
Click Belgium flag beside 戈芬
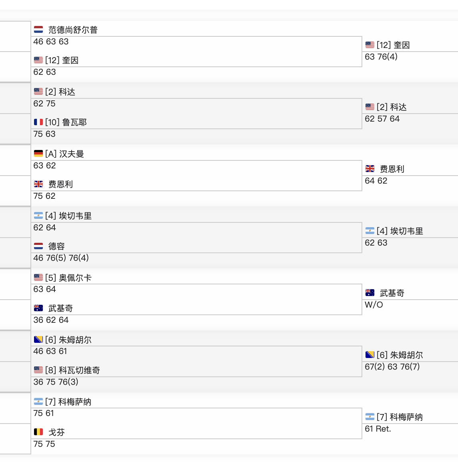coord(38,432)
